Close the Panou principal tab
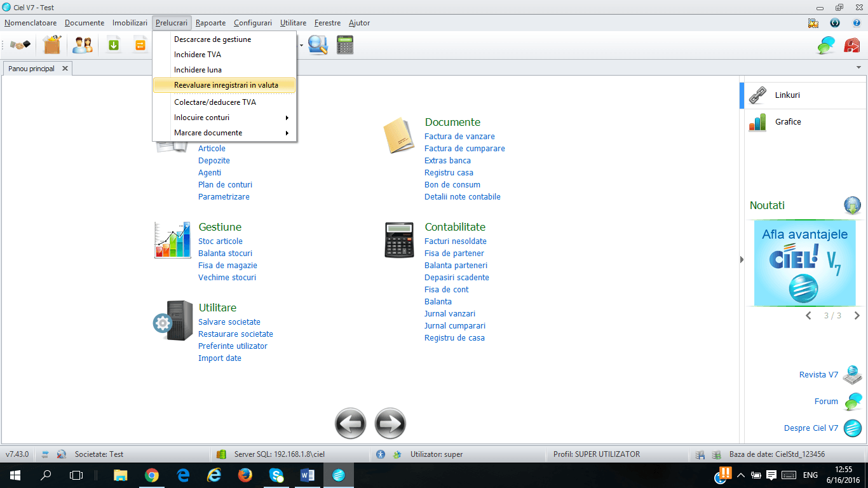 [65, 69]
